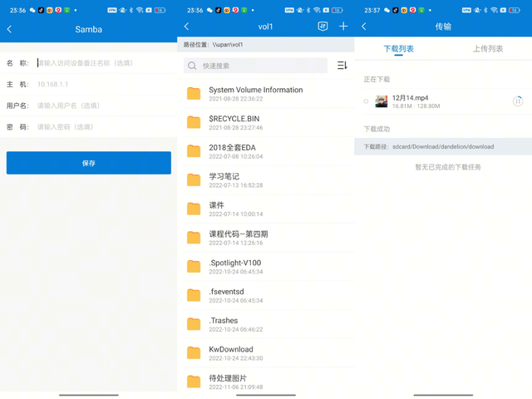
Task: Open the System Volume Information folder icon
Action: (x=194, y=93)
